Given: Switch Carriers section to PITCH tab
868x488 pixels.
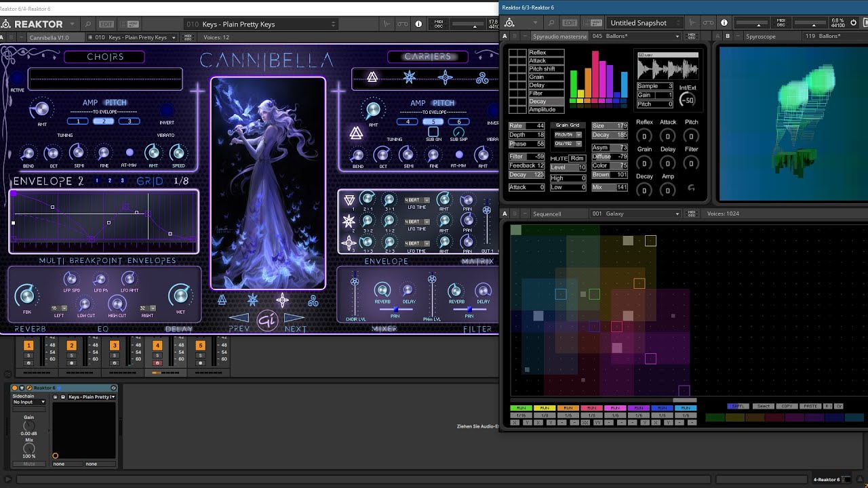Looking at the screenshot, I should tap(443, 103).
